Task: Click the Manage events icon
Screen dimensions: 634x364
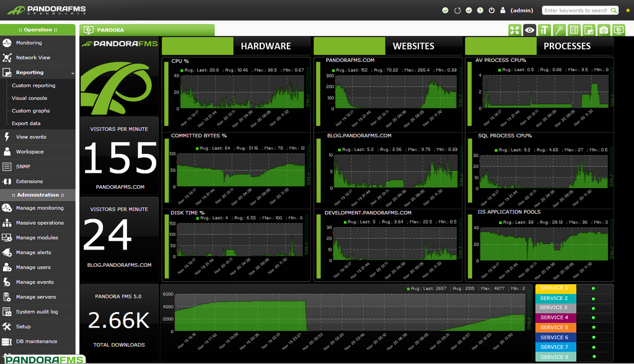Action: [x=7, y=282]
